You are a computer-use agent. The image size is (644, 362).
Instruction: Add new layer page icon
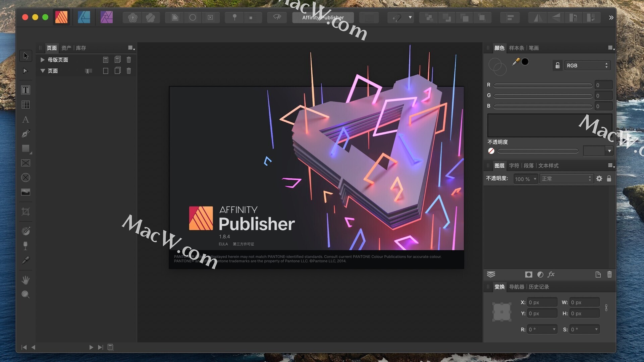598,275
